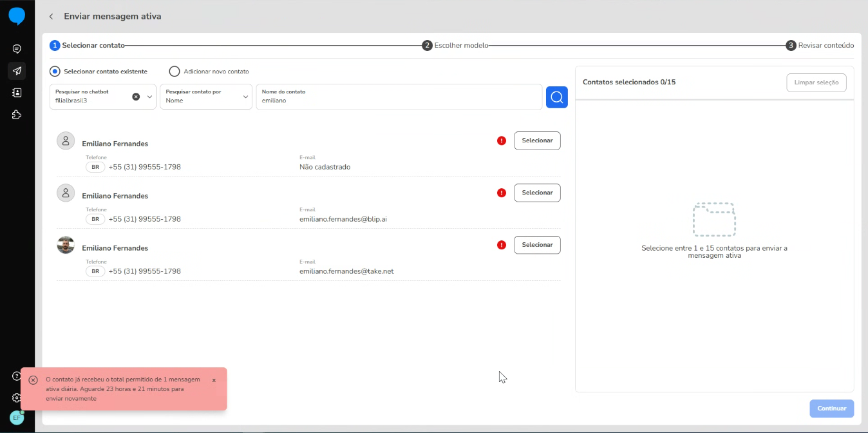Open the 'Pesquisar contato por' dropdown
The width and height of the screenshot is (868, 433).
[x=205, y=97]
